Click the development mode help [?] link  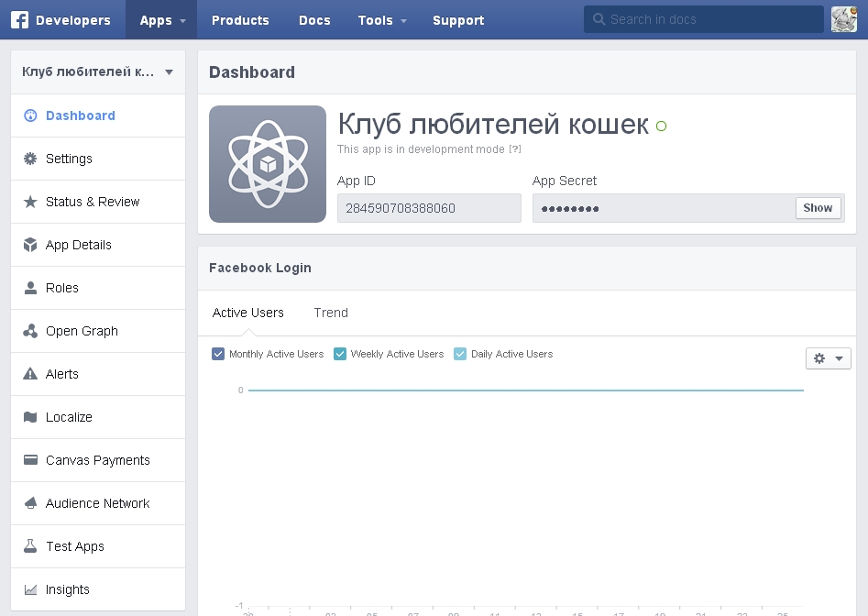coord(515,148)
